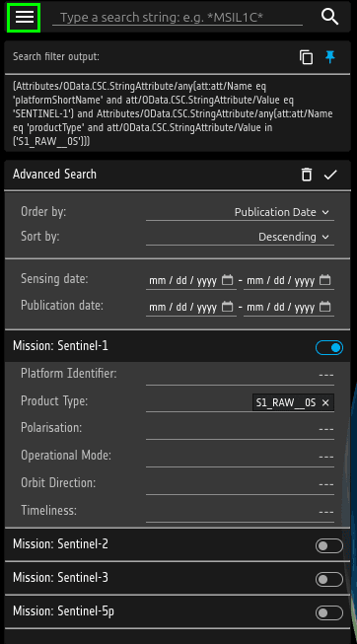The height and width of the screenshot is (644, 357).
Task: Click the Mission: Sentinel-2 label
Action: tap(60, 544)
